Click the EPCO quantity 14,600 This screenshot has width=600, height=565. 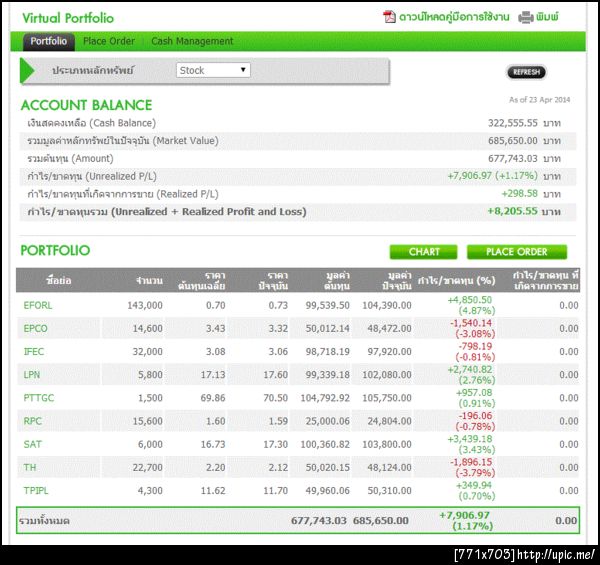[147, 329]
